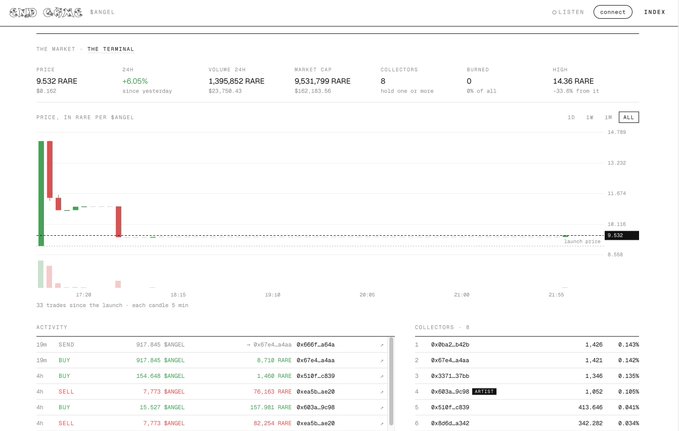The height and width of the screenshot is (431, 679).
Task: Click the first green volume bar under chart
Action: 41,274
